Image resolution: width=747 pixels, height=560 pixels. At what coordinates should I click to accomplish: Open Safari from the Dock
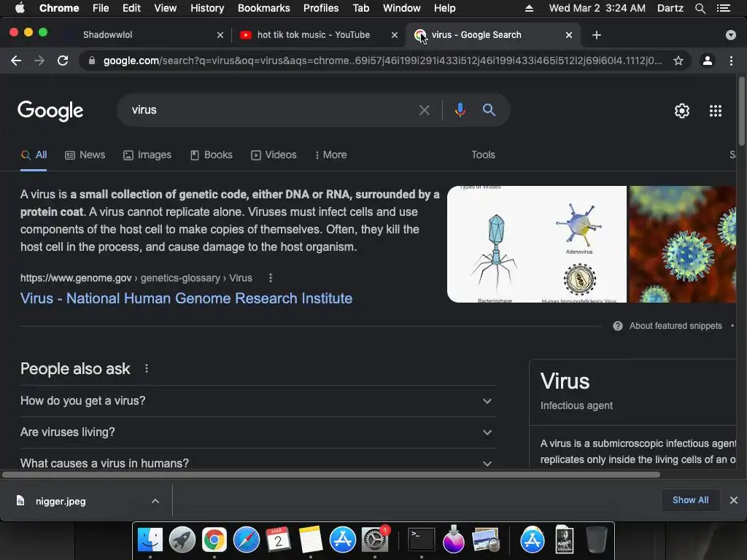click(x=247, y=540)
